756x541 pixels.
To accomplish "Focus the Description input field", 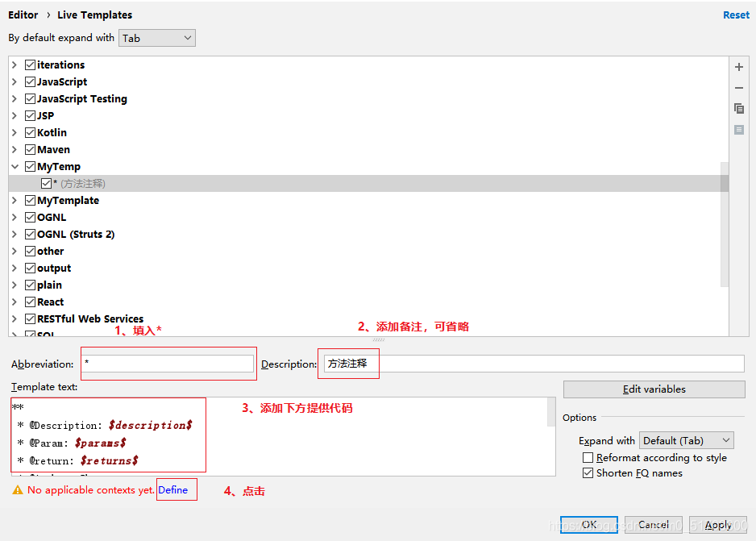I will 534,364.
